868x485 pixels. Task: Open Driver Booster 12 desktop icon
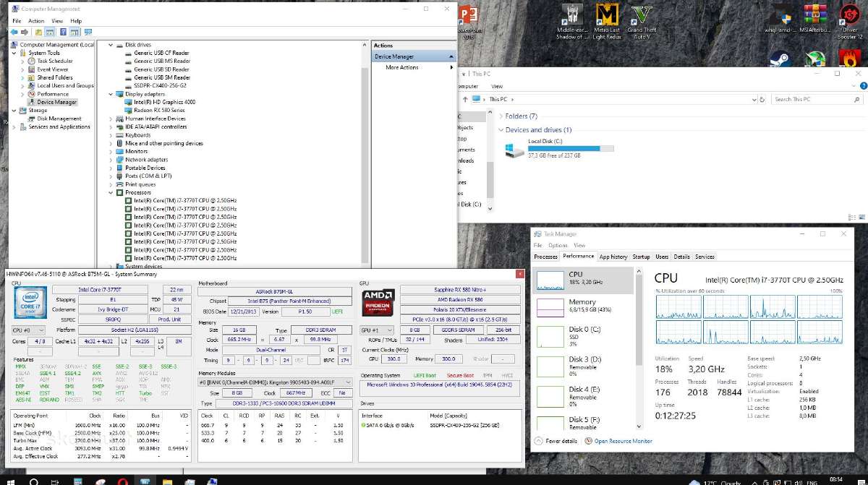[x=849, y=22]
